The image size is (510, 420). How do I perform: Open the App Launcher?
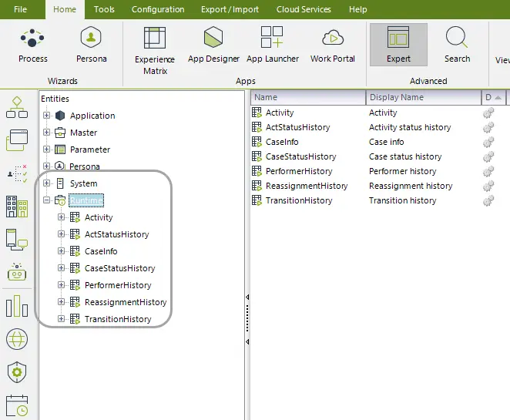click(272, 45)
